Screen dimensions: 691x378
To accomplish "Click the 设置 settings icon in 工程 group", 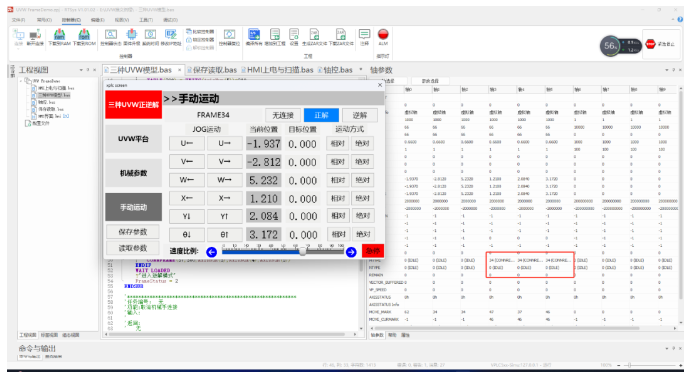I will click(294, 34).
